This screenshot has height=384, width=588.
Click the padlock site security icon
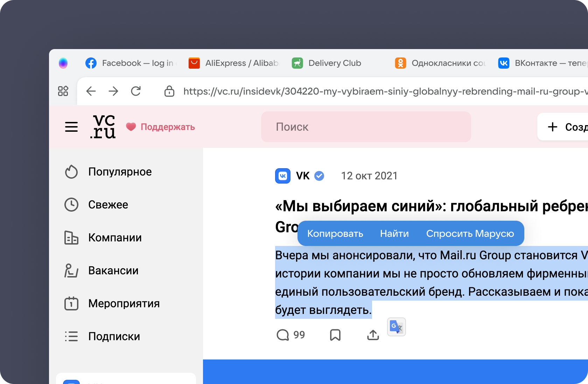tap(169, 91)
